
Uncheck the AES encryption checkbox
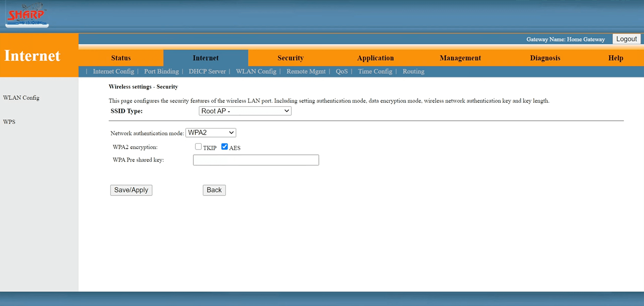coord(225,147)
